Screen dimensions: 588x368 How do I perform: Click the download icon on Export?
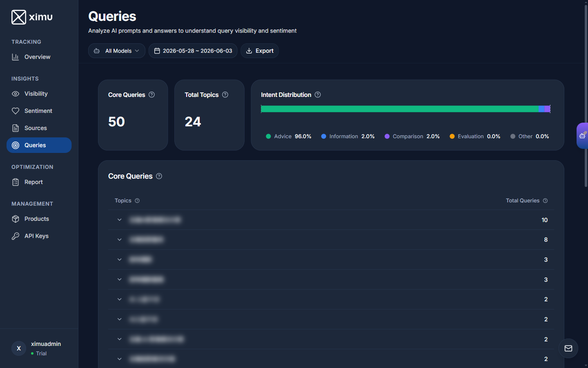[249, 51]
